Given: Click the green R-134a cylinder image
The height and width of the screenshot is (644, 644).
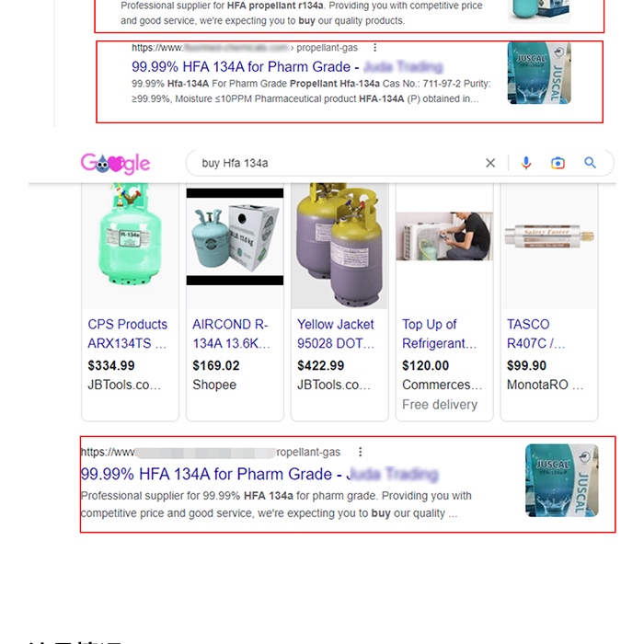Looking at the screenshot, I should pos(131,246).
